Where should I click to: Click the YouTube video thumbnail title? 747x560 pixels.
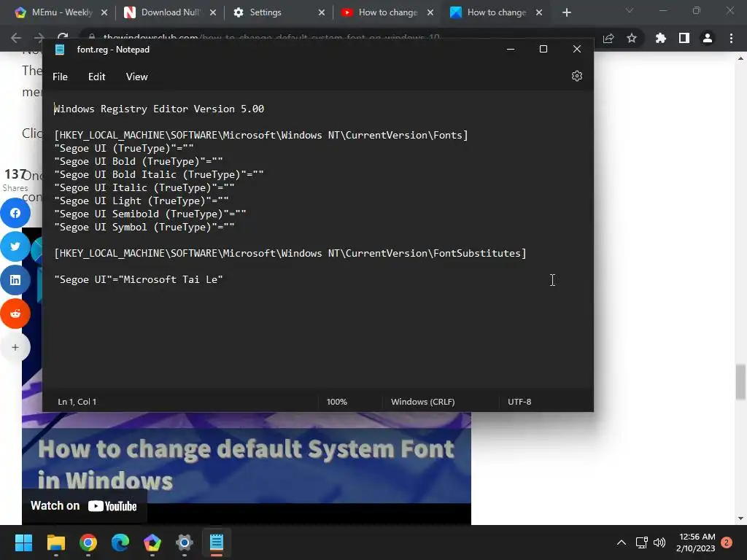point(247,464)
